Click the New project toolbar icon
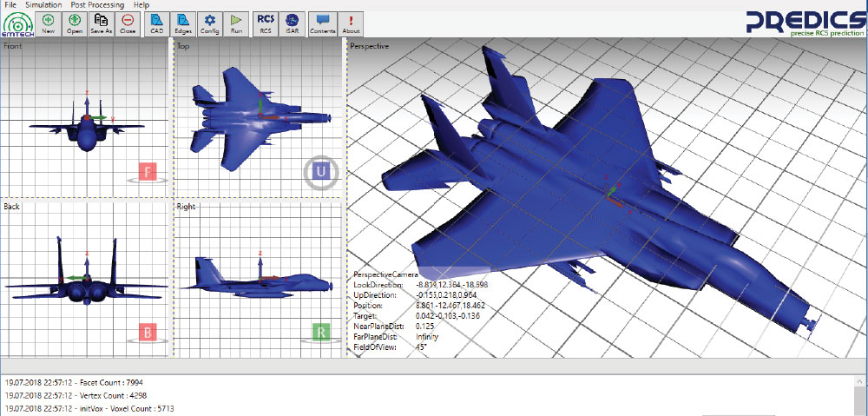The height and width of the screenshot is (416, 868). (49, 22)
